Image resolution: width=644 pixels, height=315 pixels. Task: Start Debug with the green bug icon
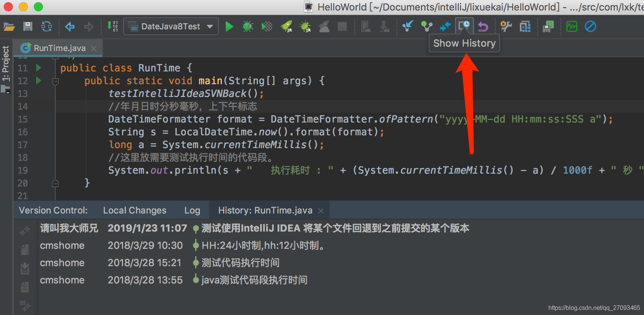click(248, 27)
